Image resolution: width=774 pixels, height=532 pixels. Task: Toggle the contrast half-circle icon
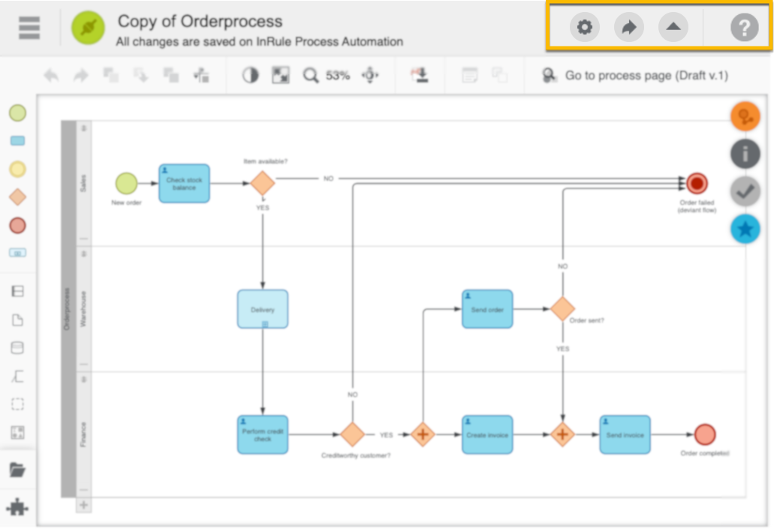click(250, 75)
